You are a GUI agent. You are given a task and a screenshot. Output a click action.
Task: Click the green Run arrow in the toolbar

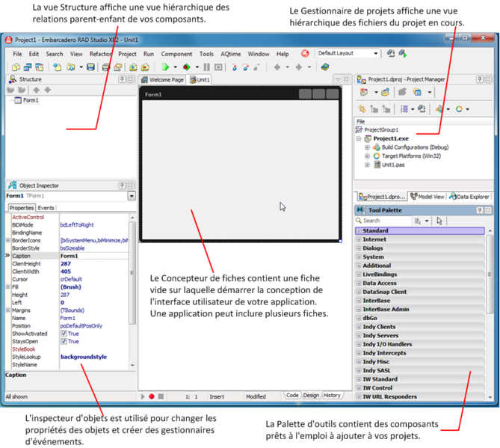[165, 67]
